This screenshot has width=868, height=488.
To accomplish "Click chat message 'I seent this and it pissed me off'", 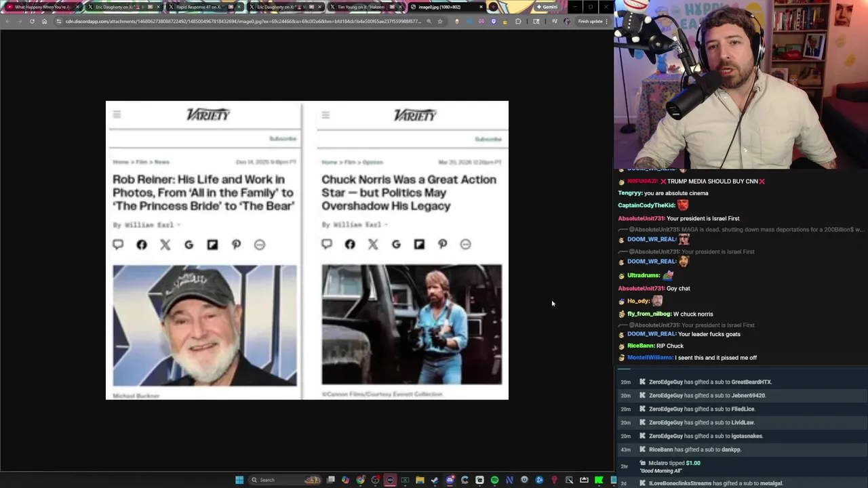I will (x=715, y=358).
